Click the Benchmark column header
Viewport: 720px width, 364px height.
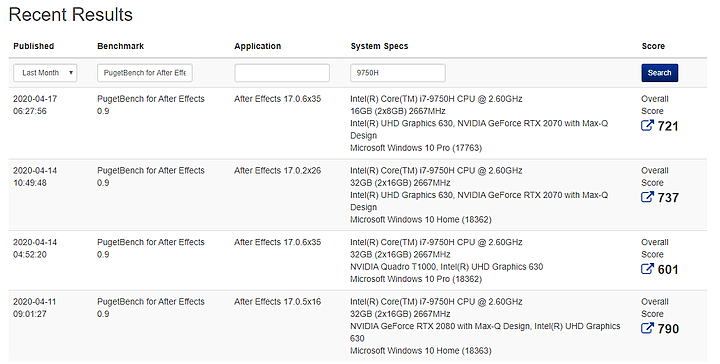[120, 46]
